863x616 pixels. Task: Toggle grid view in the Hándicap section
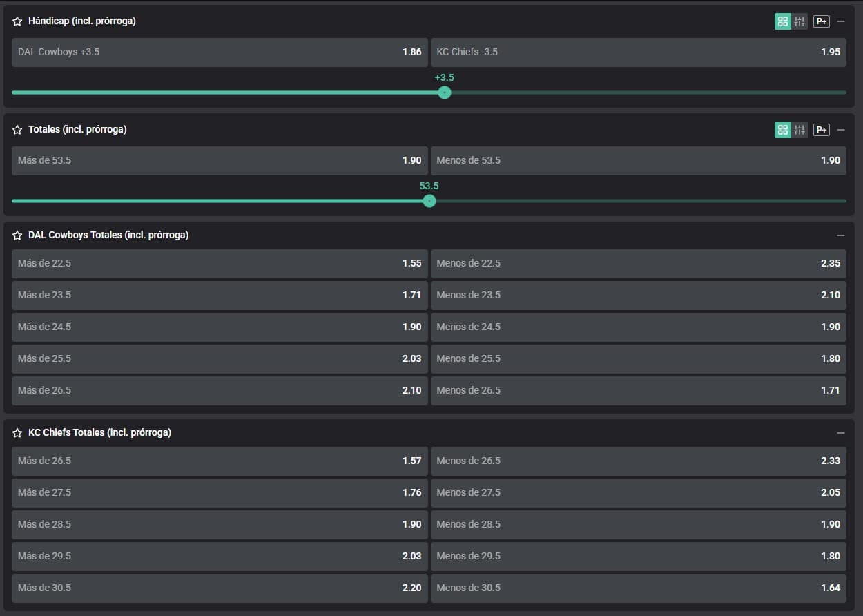(782, 21)
